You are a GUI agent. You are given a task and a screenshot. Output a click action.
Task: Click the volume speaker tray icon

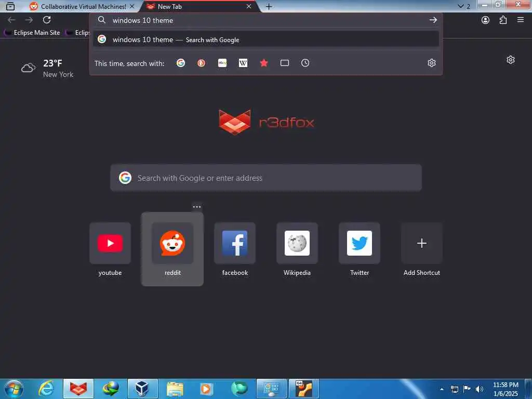[480, 389]
